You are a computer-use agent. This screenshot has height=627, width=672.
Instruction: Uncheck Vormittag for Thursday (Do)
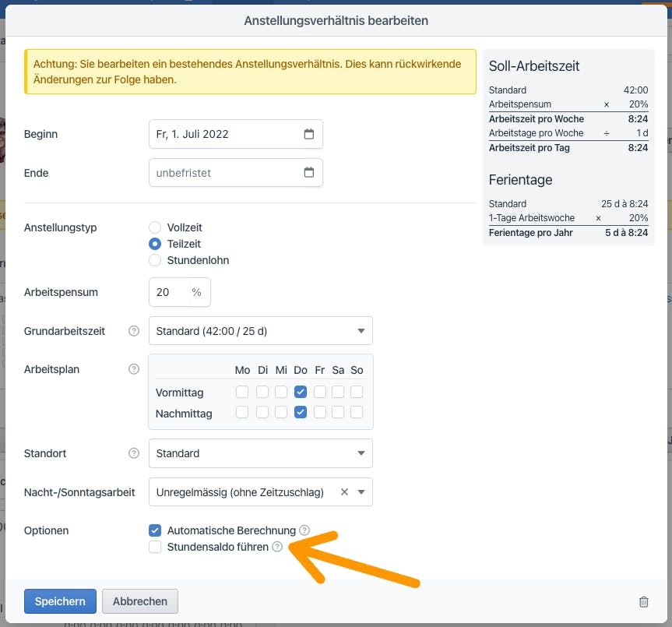coord(301,392)
